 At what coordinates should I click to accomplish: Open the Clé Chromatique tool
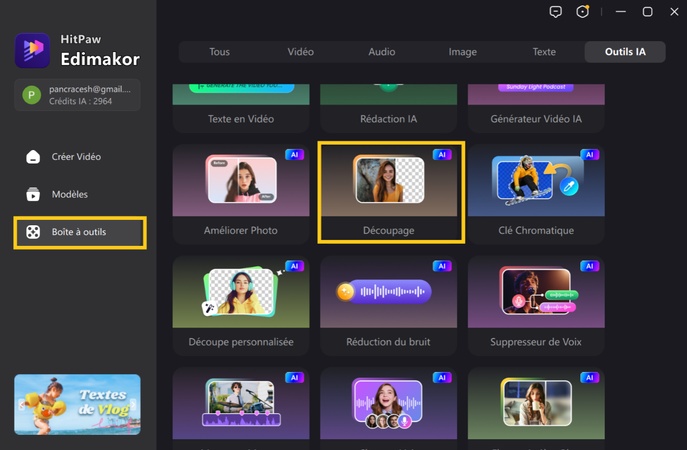coord(536,194)
